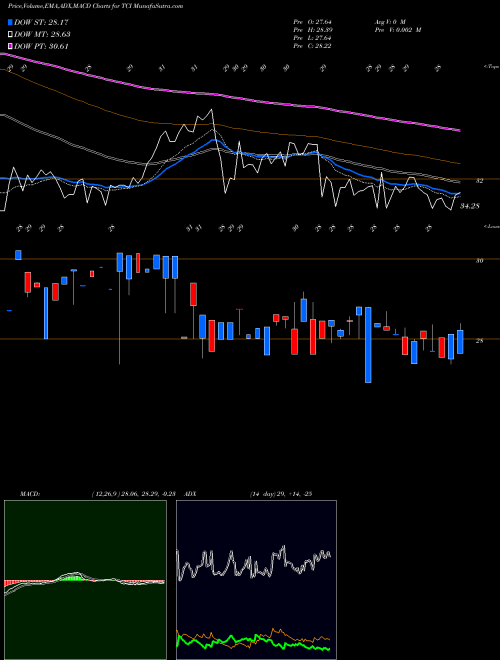The width and height of the screenshot is (500, 660).
Task: Click the tallest blue candle reaching below 28
Action: 368,345
